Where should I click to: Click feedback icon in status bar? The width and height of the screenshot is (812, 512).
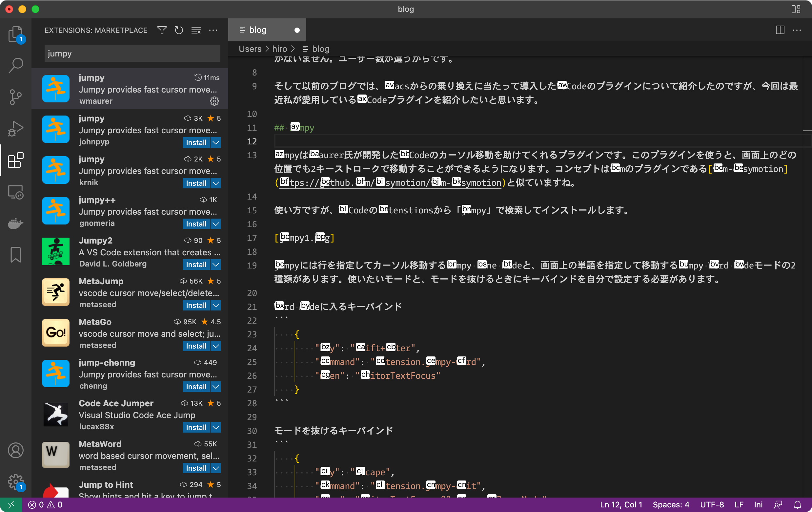point(778,504)
